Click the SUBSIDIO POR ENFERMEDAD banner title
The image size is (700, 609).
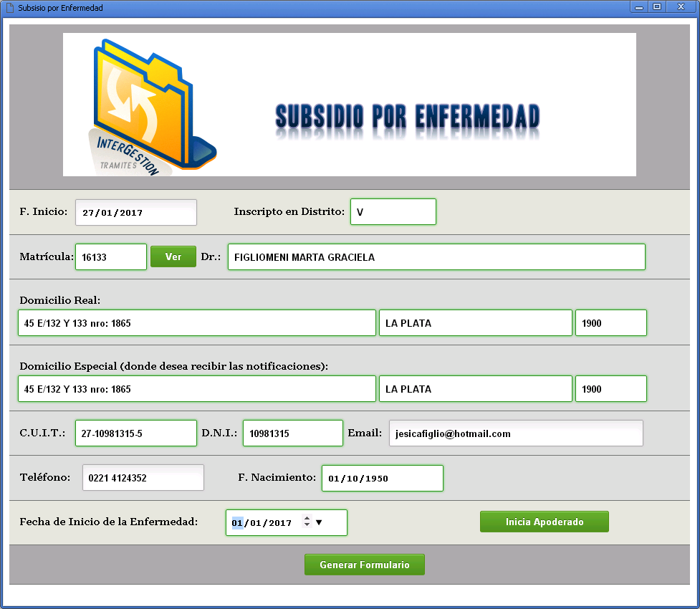(x=408, y=117)
